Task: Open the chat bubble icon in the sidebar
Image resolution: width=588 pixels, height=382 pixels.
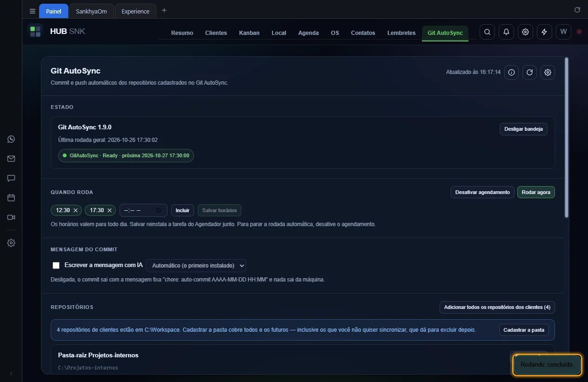Action: click(x=11, y=178)
